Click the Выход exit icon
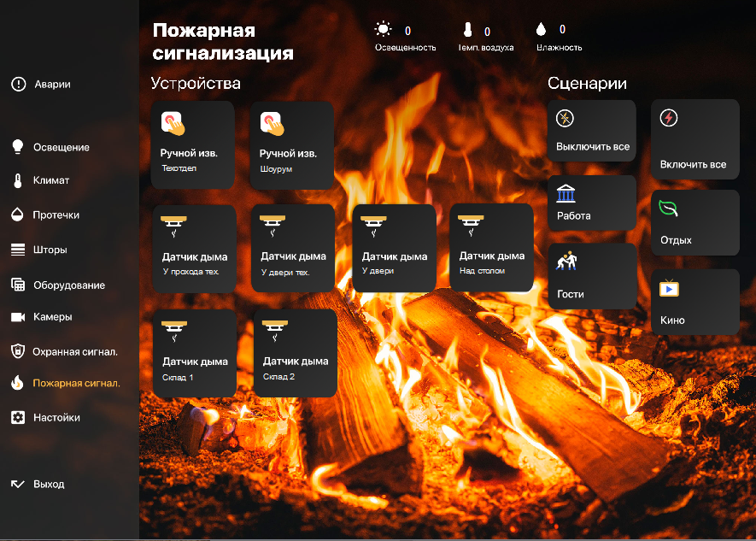 (x=17, y=484)
